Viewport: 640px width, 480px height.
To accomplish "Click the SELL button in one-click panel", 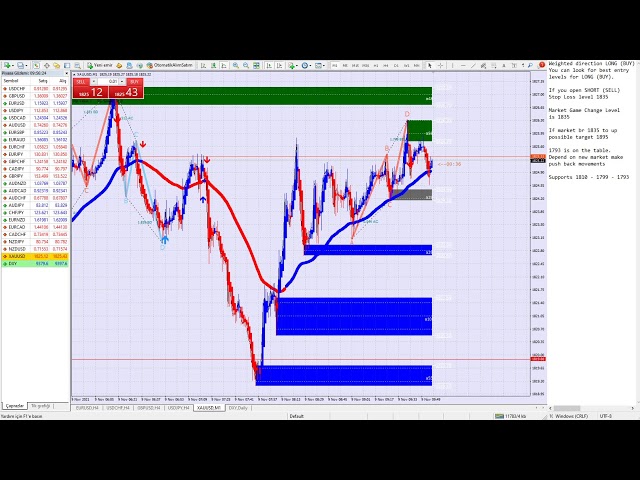I will coord(82,82).
